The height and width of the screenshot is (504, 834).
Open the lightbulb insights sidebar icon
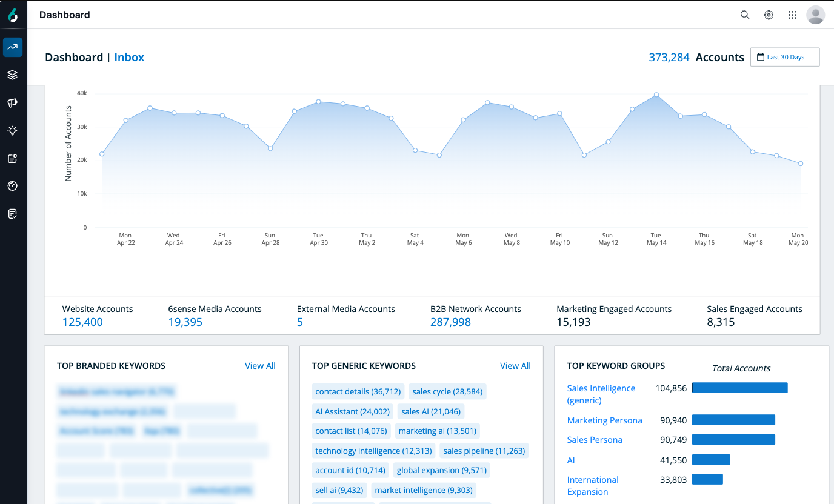tap(13, 130)
